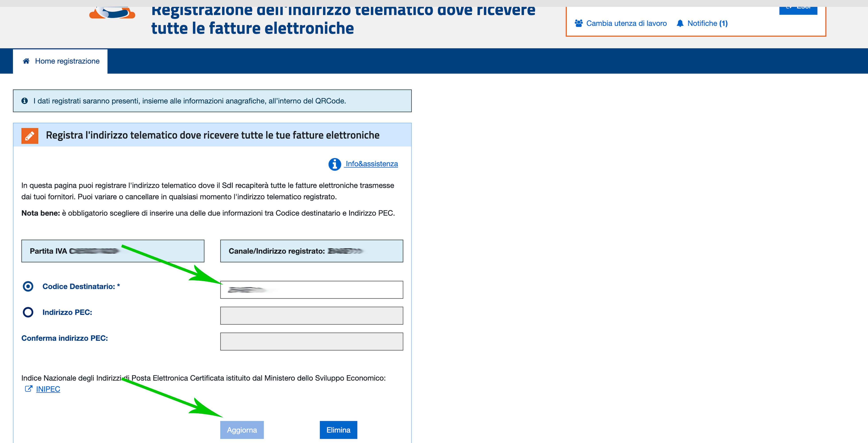
Task: Click the info icon in QRCode banner
Action: tap(25, 101)
